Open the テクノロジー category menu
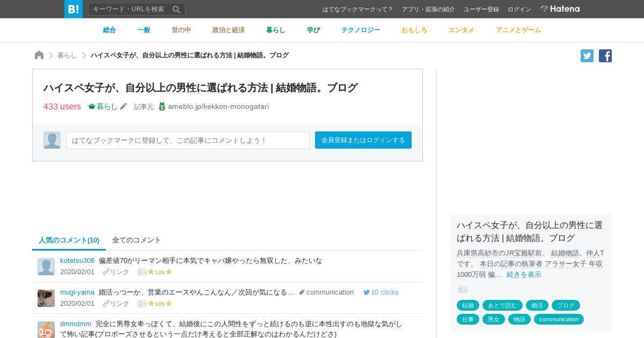Screen dimensions: 644x338 click(361, 30)
